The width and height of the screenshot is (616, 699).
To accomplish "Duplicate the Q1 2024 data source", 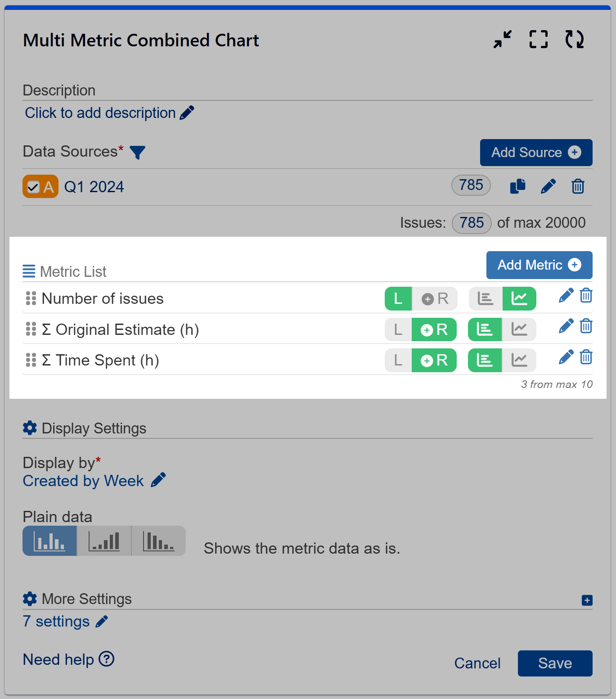I will 517,186.
